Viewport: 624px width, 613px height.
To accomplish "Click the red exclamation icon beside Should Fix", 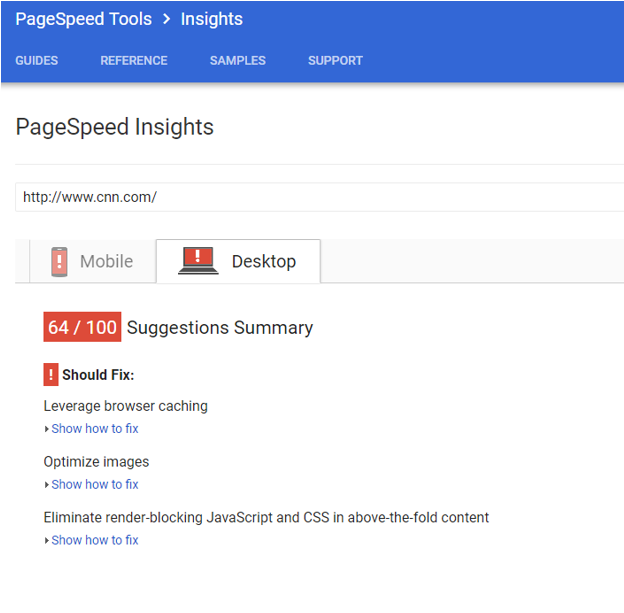I will pos(51,375).
